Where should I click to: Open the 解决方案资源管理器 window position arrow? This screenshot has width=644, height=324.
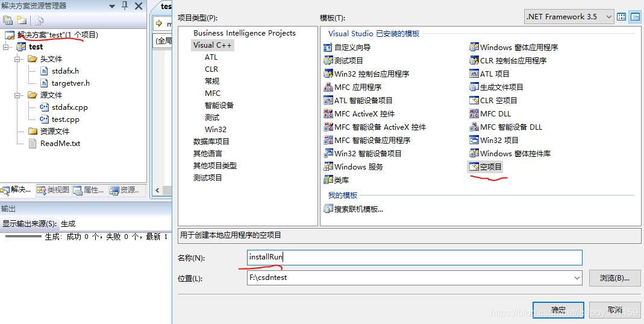[112, 7]
